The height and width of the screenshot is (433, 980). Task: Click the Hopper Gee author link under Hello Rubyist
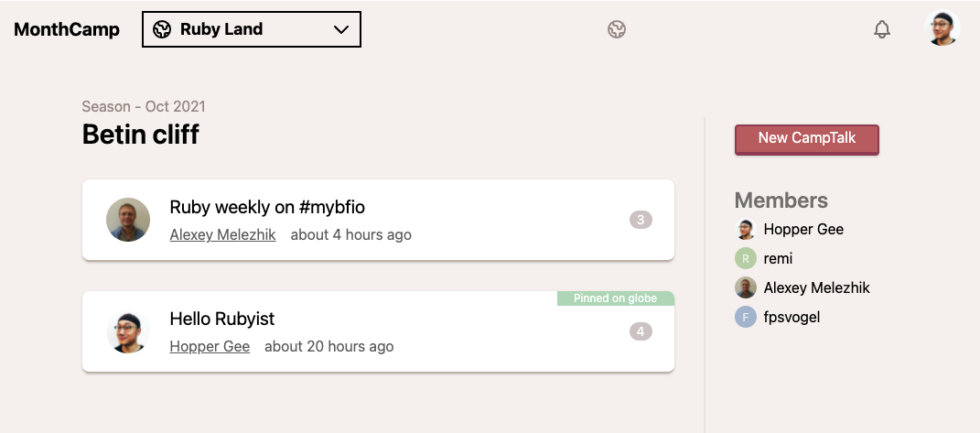(210, 347)
